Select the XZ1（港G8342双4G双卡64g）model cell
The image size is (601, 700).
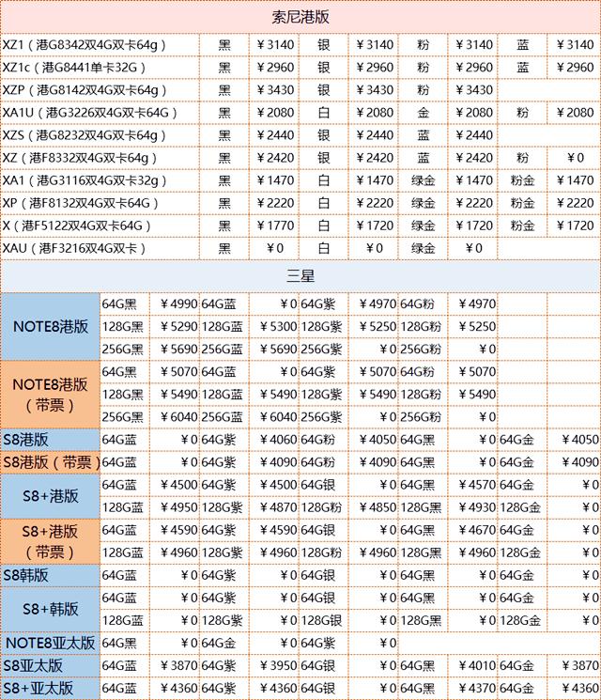click(100, 45)
